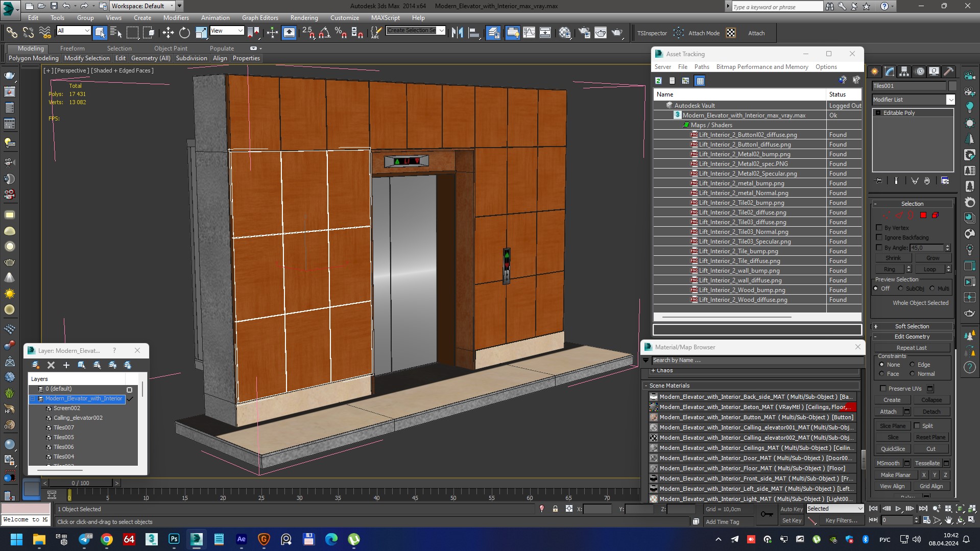Select SubObj preview selection radio
Image resolution: width=980 pixels, height=551 pixels.
(x=900, y=289)
